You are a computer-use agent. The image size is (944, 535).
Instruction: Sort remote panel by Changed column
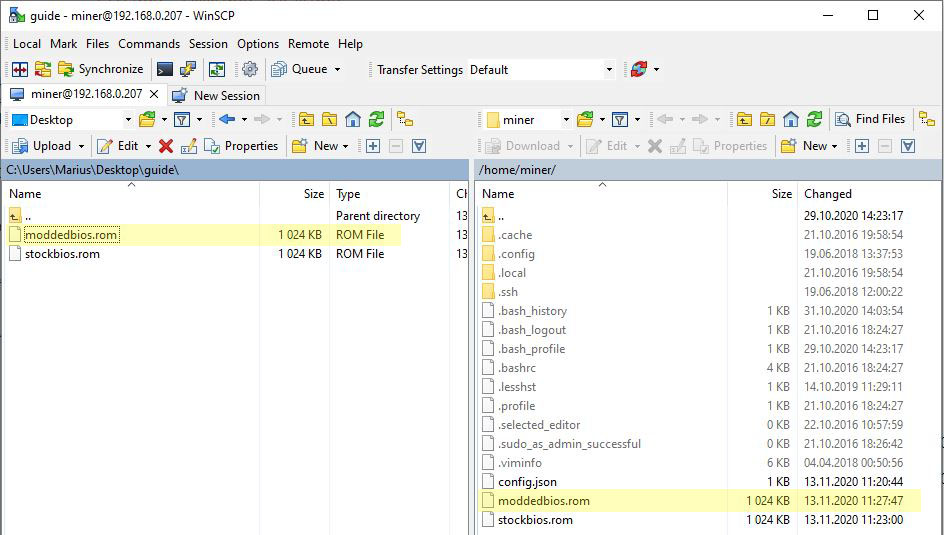pos(828,194)
